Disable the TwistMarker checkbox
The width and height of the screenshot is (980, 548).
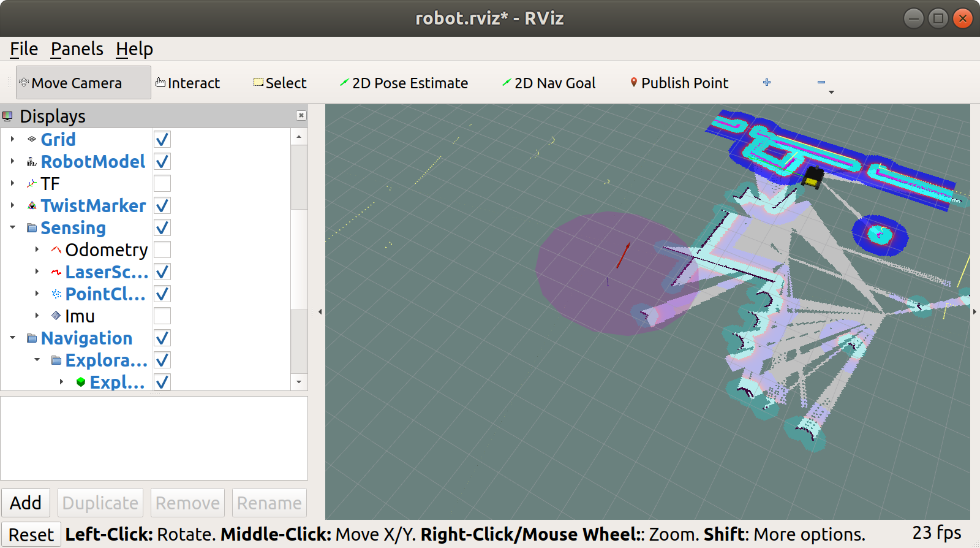(x=162, y=206)
